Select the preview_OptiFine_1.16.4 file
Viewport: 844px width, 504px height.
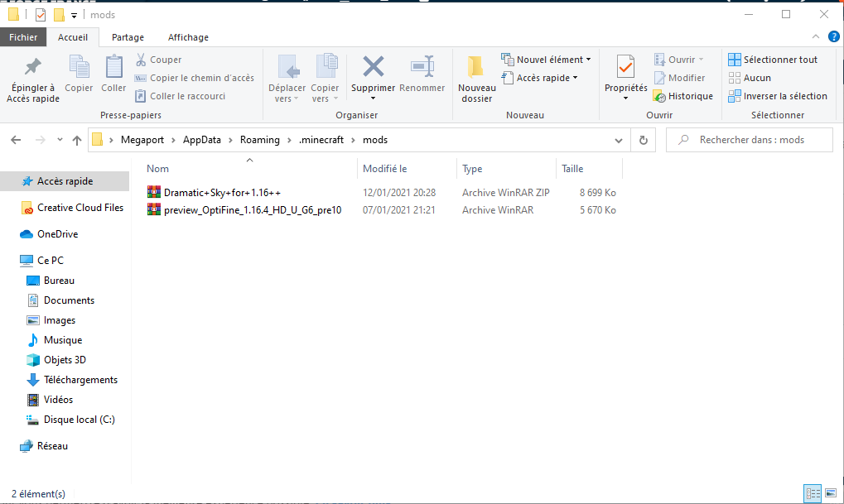pyautogui.click(x=253, y=210)
